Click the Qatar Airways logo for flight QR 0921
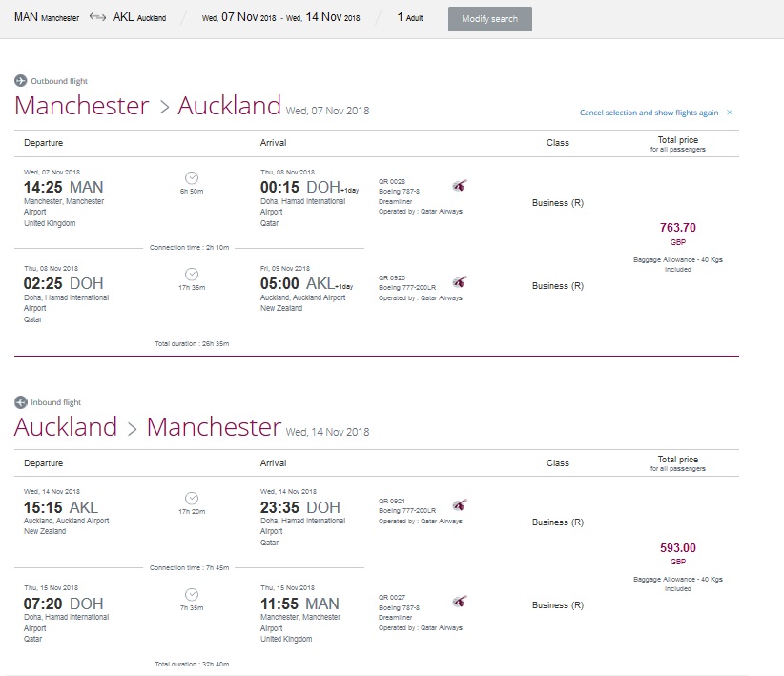784x676 pixels. pos(460,505)
